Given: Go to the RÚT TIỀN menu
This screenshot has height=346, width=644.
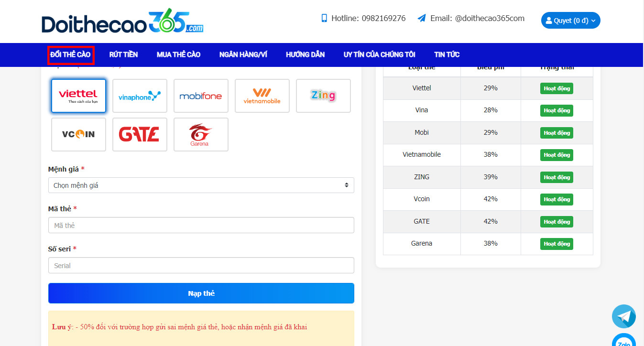Looking at the screenshot, I should [x=123, y=54].
